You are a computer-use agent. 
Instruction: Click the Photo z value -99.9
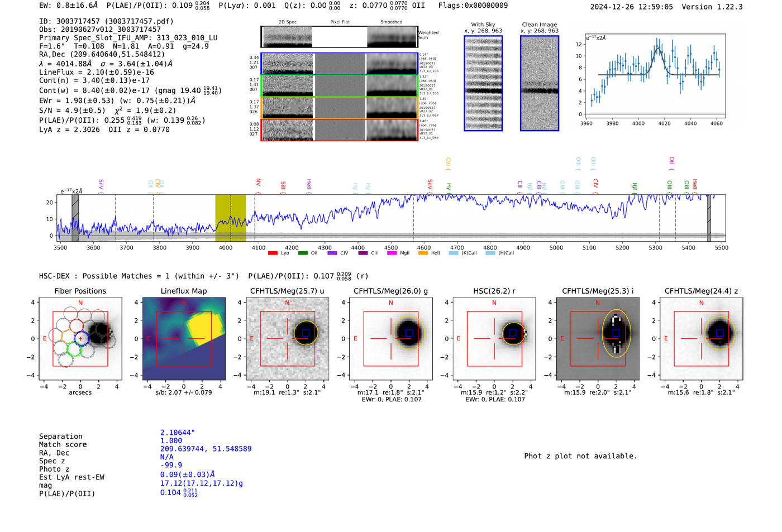click(x=171, y=464)
